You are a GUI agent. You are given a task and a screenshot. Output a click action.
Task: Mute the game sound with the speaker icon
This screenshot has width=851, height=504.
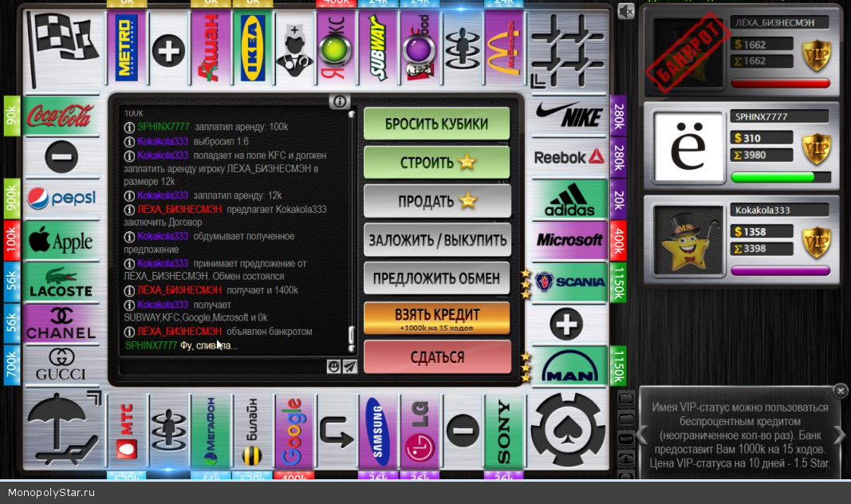[626, 11]
